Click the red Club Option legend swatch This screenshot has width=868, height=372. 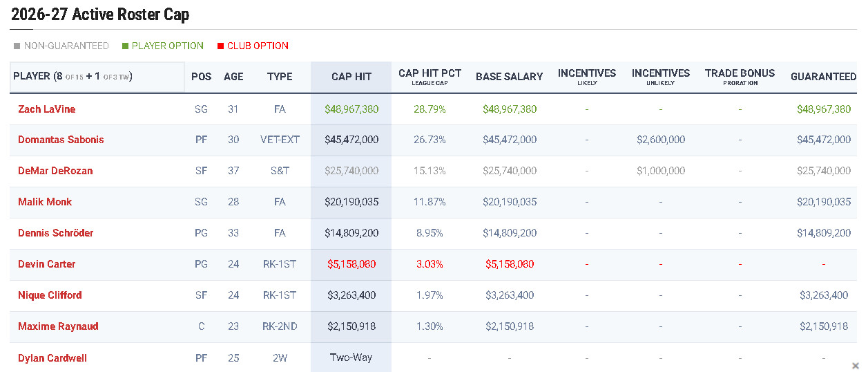click(220, 46)
